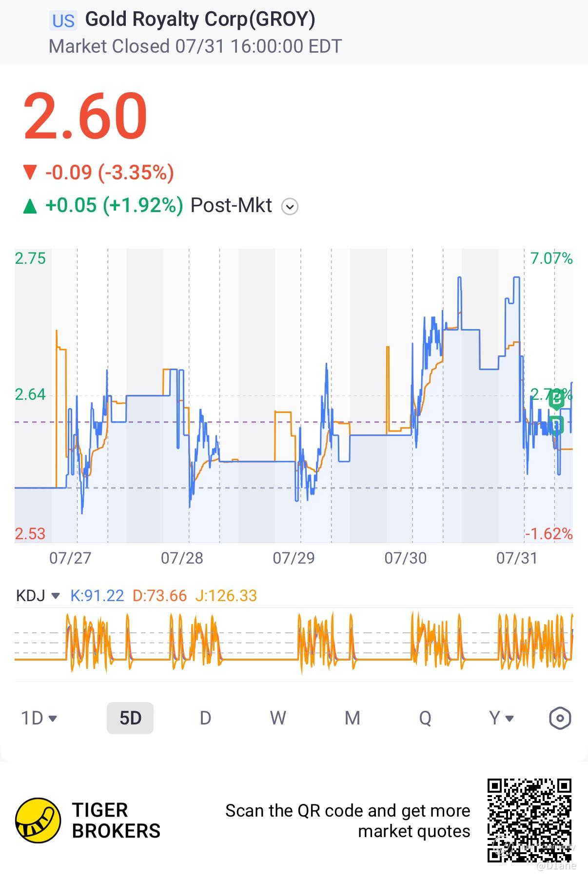
Task: Tap the KDJ oscillator sub-chart
Action: pyautogui.click(x=294, y=643)
